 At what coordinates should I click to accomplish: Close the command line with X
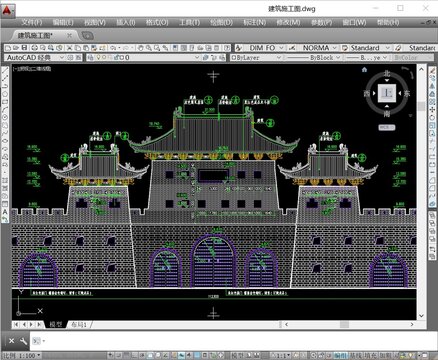[11, 341]
